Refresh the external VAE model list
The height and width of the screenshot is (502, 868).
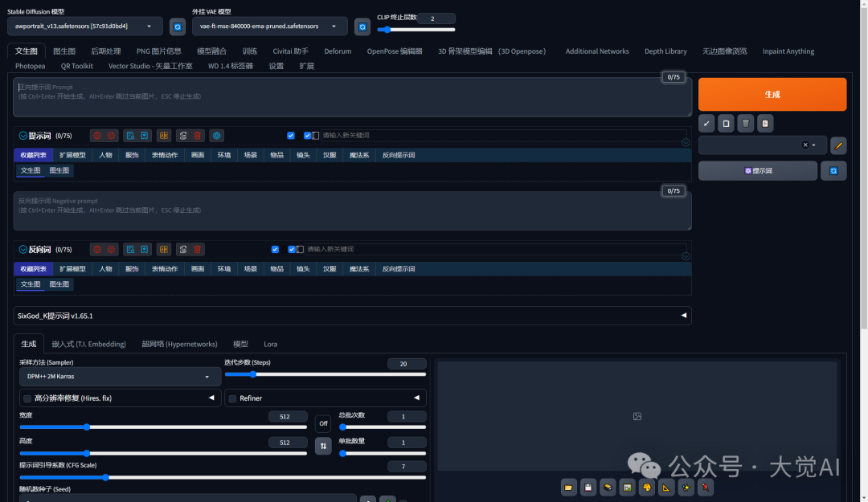362,27
